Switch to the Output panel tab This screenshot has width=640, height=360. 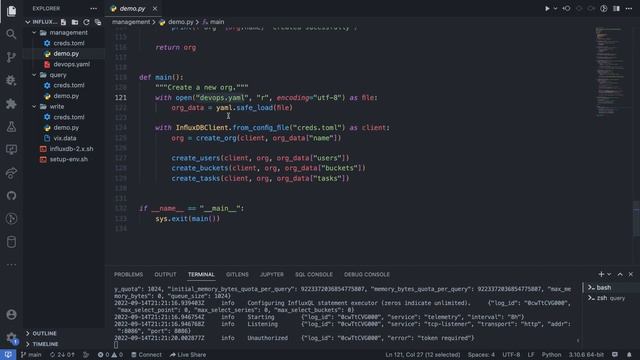[165, 274]
